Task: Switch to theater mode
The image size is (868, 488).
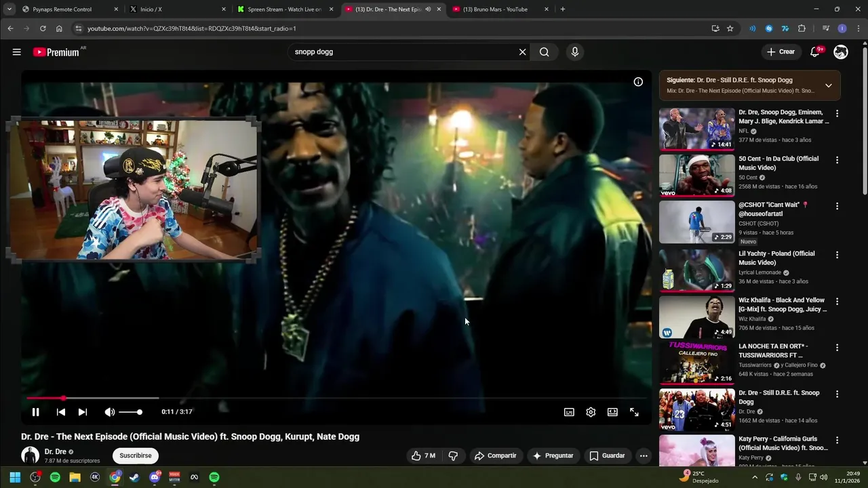Action: click(612, 412)
